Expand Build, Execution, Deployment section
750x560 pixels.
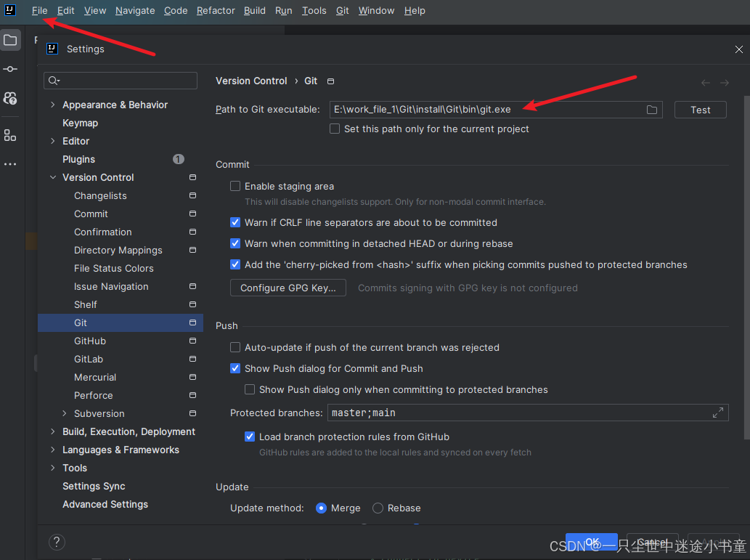(x=52, y=431)
